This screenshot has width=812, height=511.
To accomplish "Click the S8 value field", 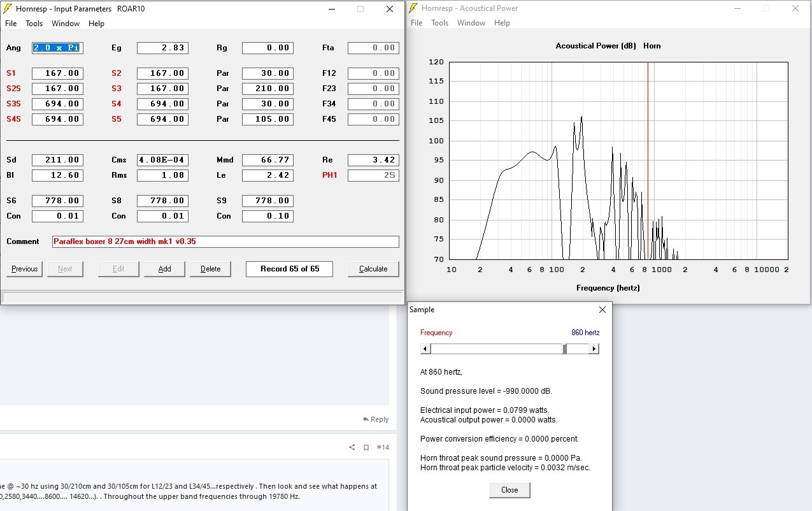I will click(x=162, y=201).
